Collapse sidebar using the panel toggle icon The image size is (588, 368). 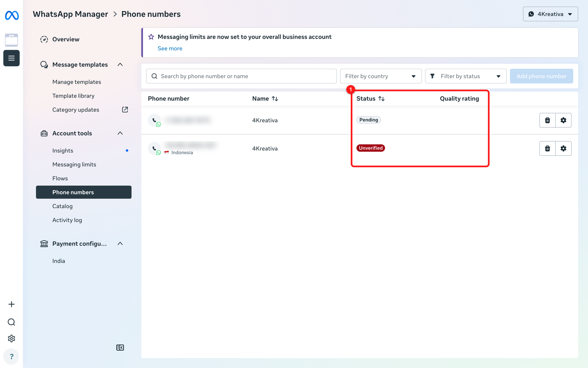tap(120, 347)
